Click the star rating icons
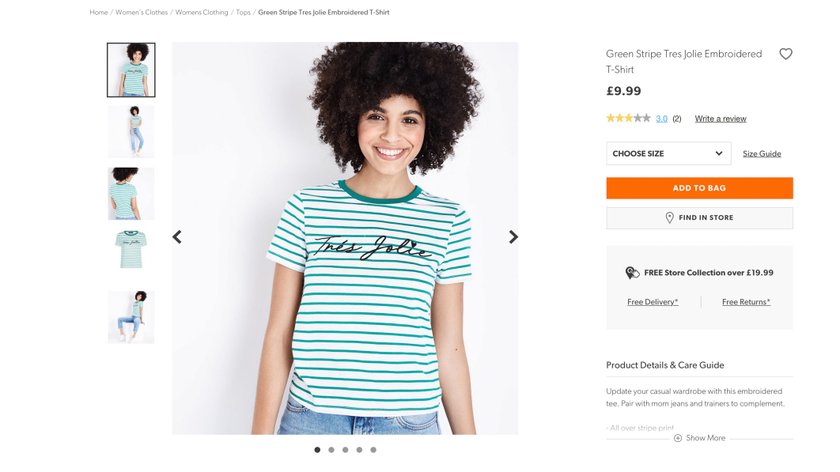 click(x=628, y=118)
